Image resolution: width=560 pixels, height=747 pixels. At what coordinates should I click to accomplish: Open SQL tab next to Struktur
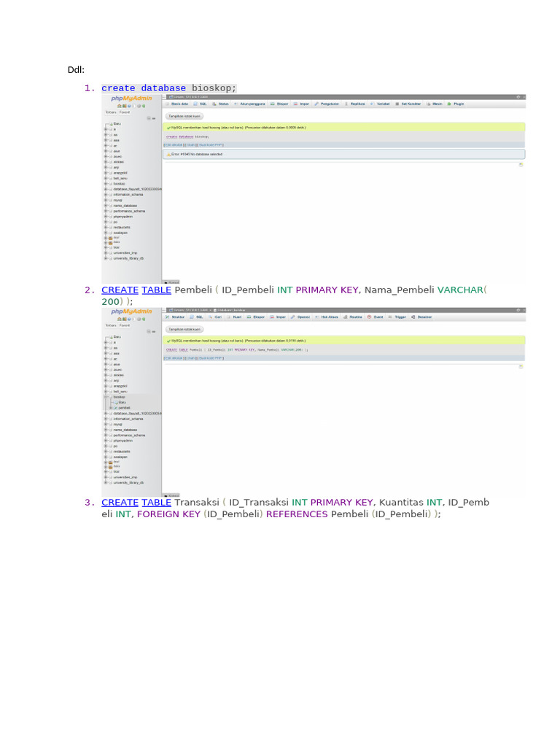[197, 317]
